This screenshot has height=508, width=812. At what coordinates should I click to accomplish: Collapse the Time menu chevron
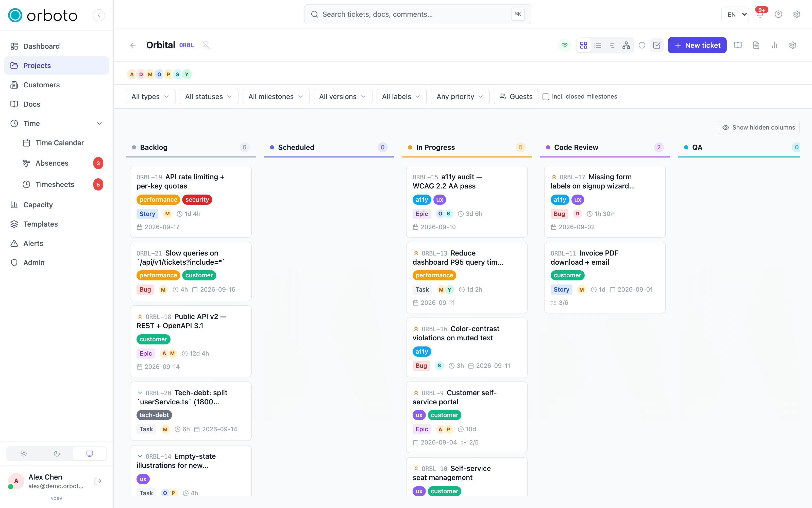[99, 123]
